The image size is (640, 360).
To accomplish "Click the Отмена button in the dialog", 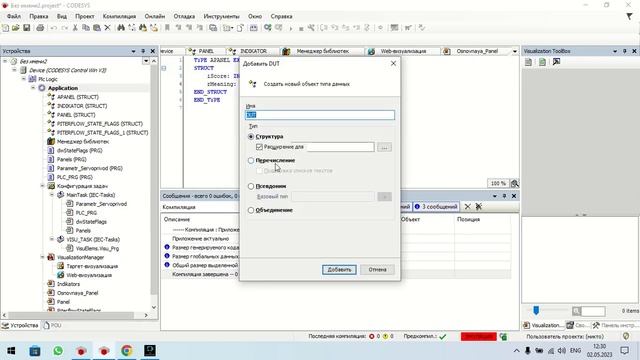I will point(377,269).
